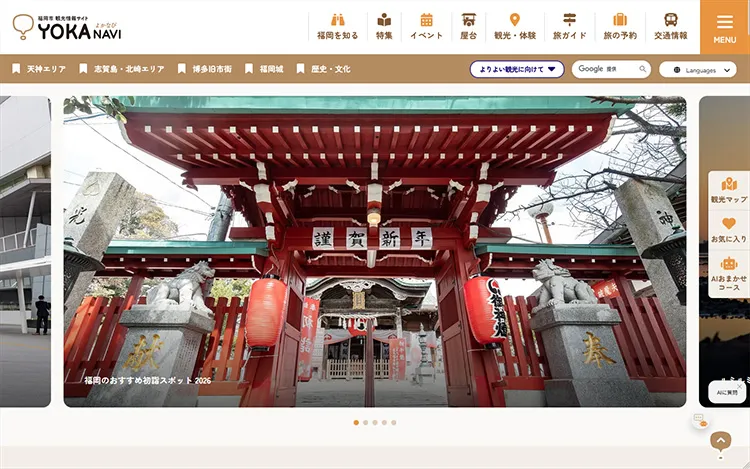Open the AIおまかせコース robot button
This screenshot has height=469, width=750.
[x=729, y=274]
